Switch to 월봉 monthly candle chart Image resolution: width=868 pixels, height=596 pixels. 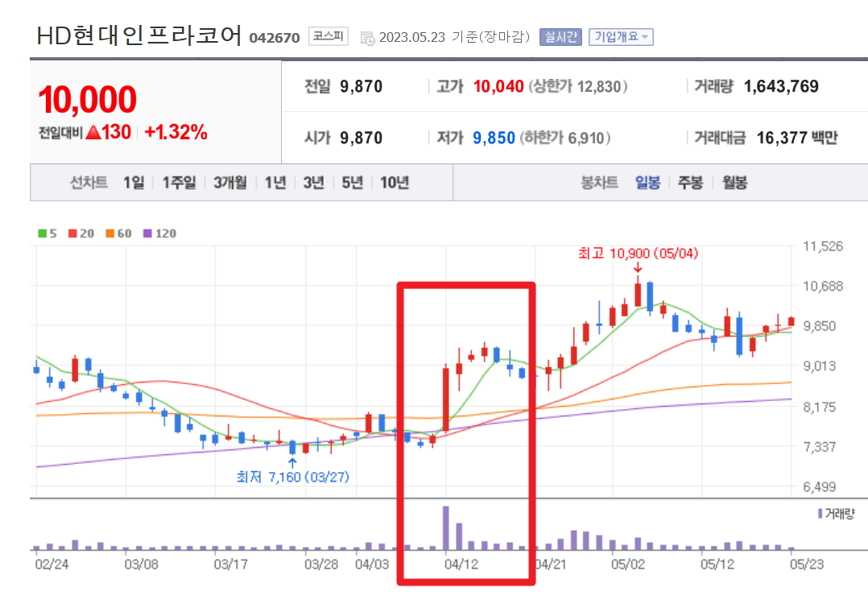[x=734, y=182]
